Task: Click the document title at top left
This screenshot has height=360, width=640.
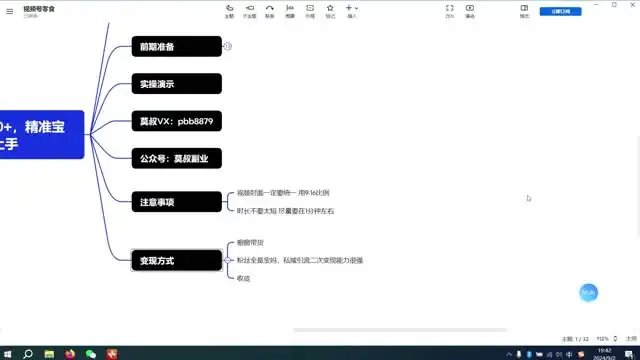Action: (39, 9)
